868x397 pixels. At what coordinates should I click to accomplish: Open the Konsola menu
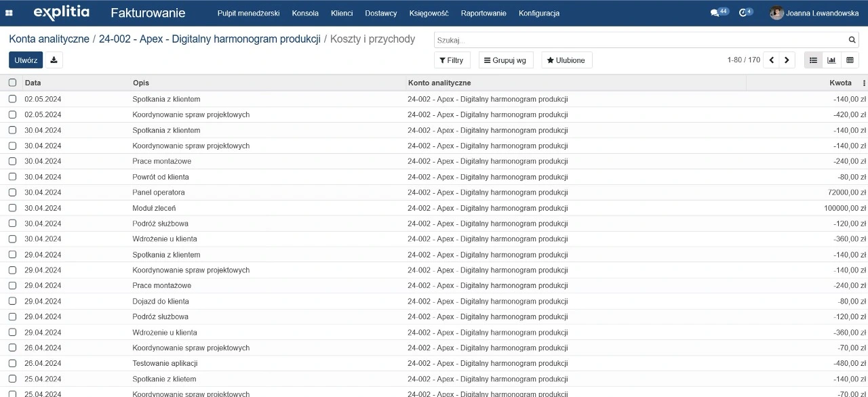point(305,13)
